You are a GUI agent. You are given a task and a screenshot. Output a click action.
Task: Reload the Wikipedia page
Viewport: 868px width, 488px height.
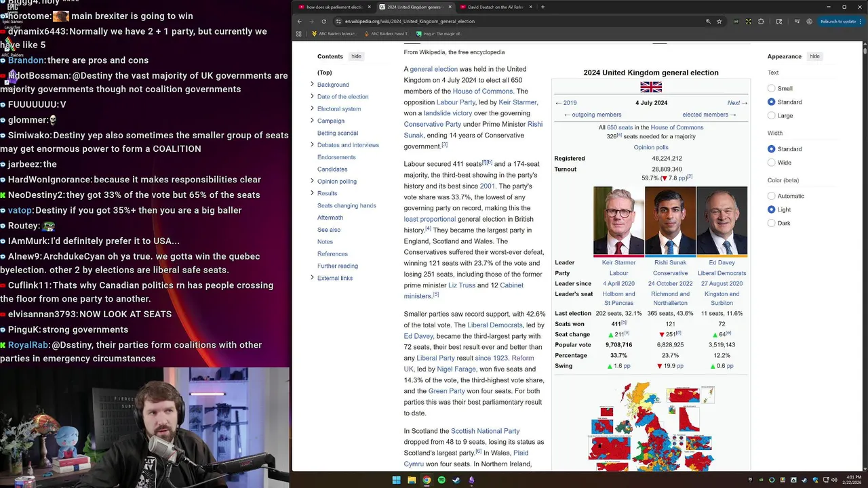[x=323, y=21]
